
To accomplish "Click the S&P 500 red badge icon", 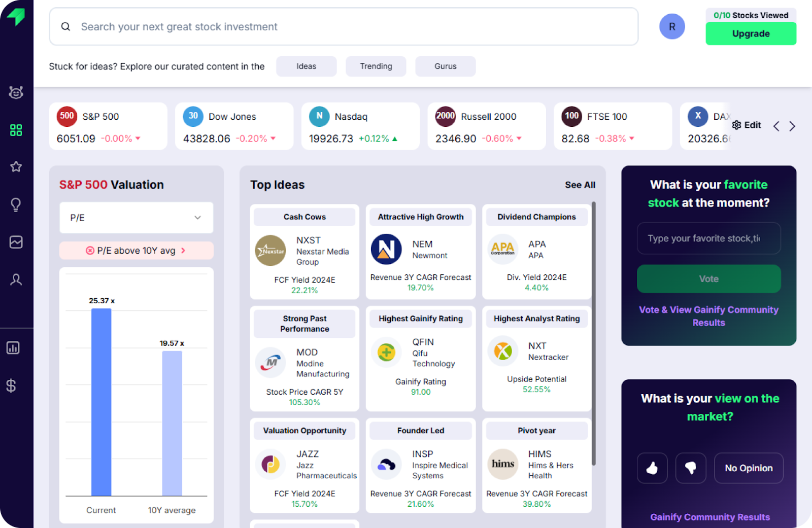I will pos(67,116).
